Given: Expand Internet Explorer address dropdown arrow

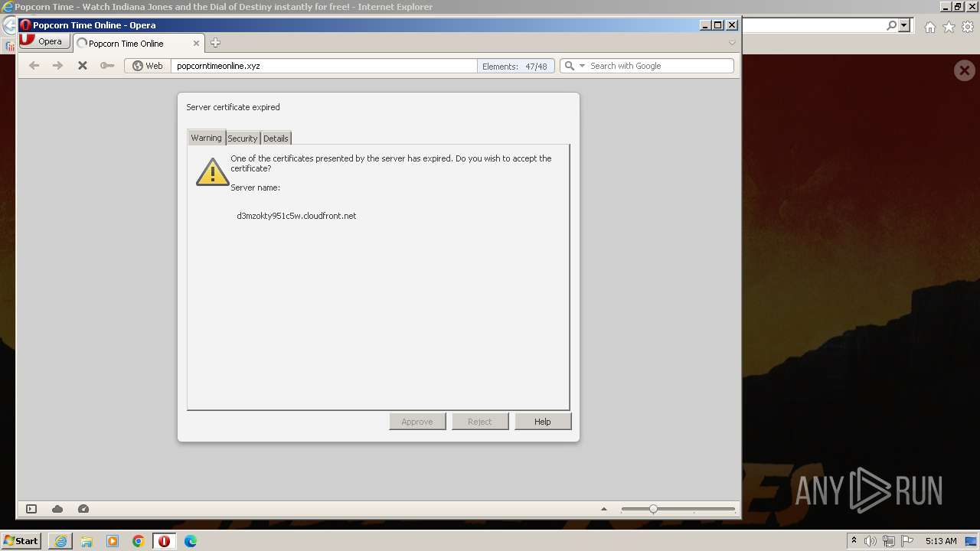Looking at the screenshot, I should 904,25.
